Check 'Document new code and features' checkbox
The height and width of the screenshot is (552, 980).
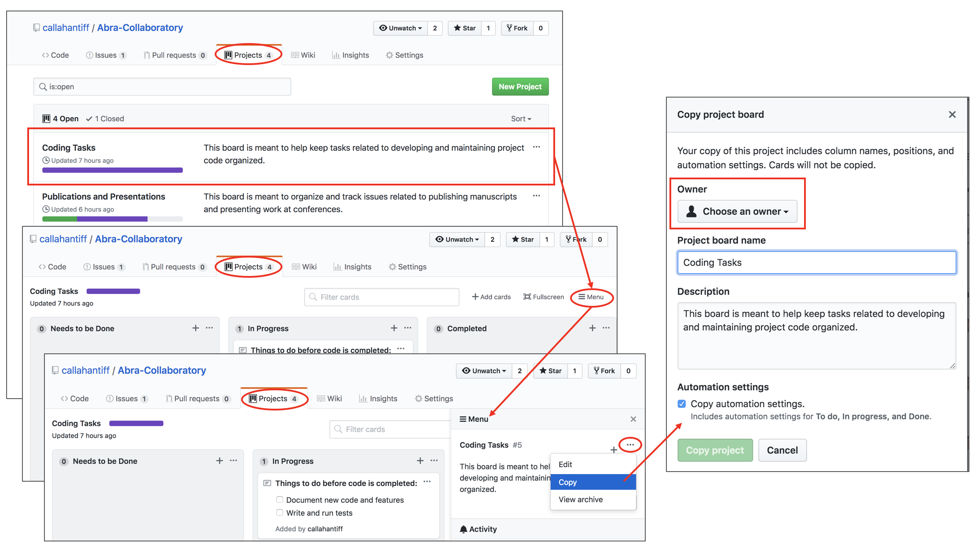coord(279,500)
